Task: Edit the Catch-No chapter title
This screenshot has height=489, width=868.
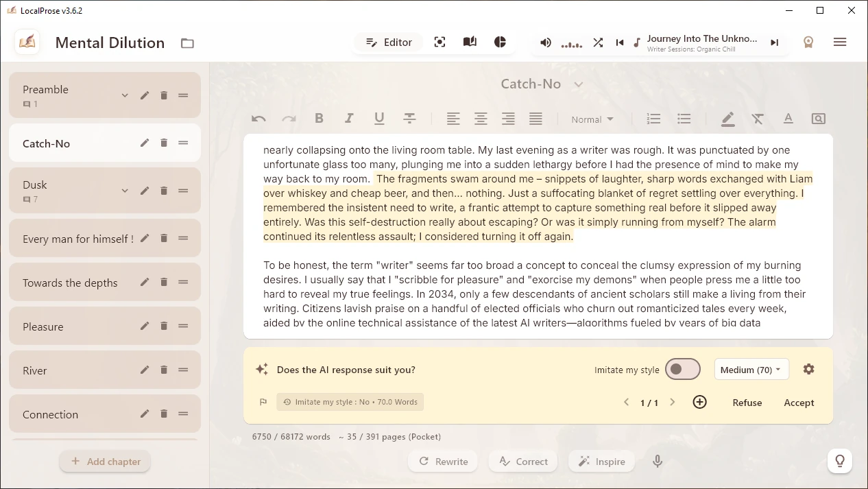Action: tap(145, 143)
